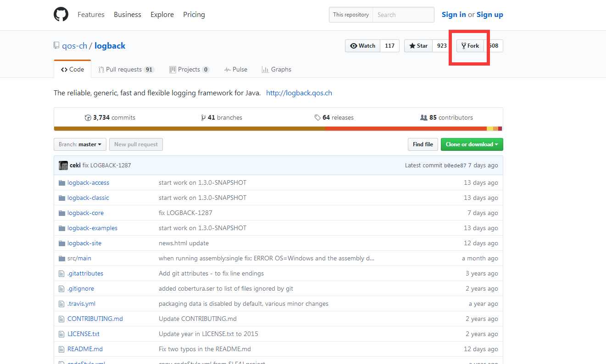Click file icon for README.md
Screen dimensions: 606x364
click(61, 349)
